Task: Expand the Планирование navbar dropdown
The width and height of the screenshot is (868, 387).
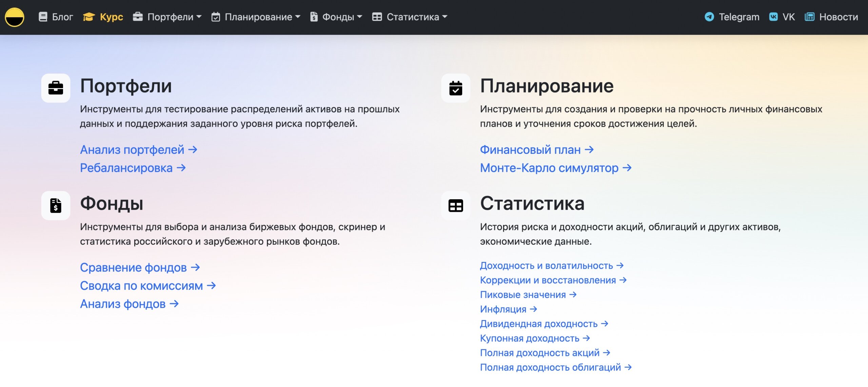Action: pyautogui.click(x=256, y=17)
